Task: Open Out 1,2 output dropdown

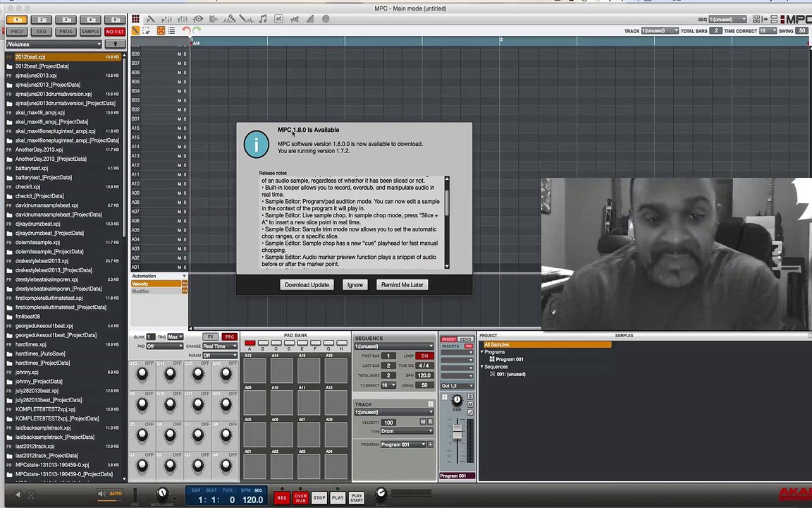Action: click(x=457, y=386)
